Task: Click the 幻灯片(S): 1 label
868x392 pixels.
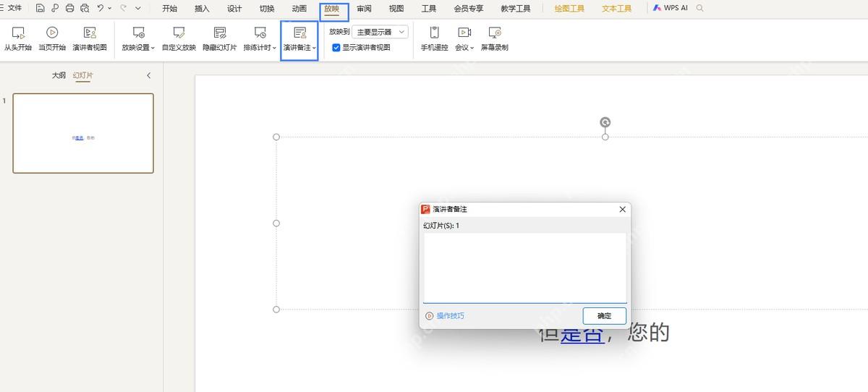Action: 441,226
